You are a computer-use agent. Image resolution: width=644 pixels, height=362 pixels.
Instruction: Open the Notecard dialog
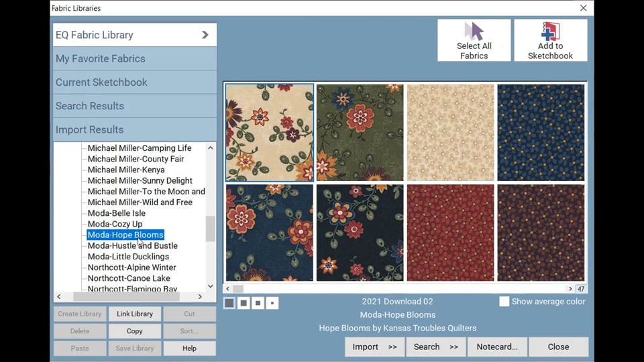(497, 347)
